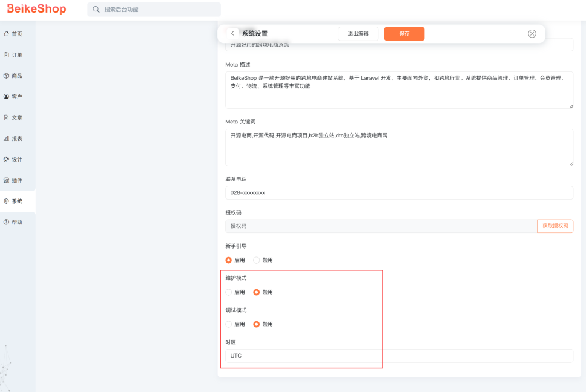Open the Orders (订单) sidebar icon
Image resolution: width=586 pixels, height=392 pixels.
click(6, 55)
